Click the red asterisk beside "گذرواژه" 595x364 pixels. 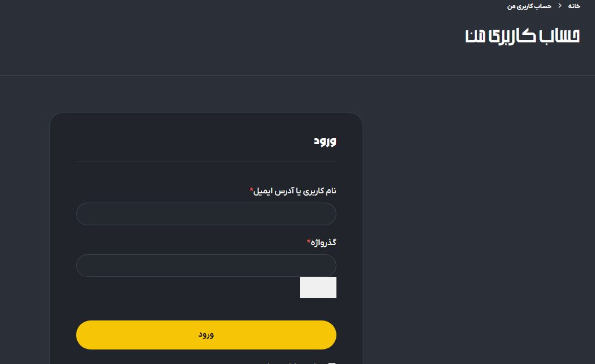[309, 241]
